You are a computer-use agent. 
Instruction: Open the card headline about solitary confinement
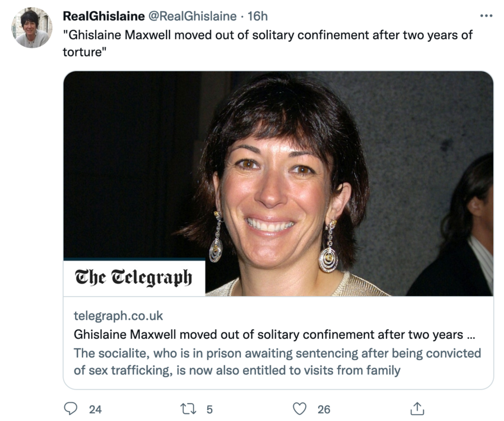(x=274, y=334)
